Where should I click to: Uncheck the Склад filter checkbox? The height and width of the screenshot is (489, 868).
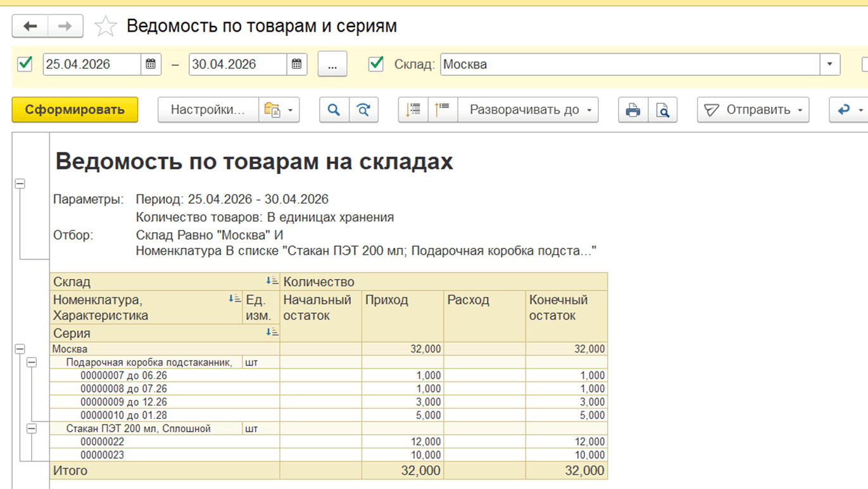[x=376, y=64]
